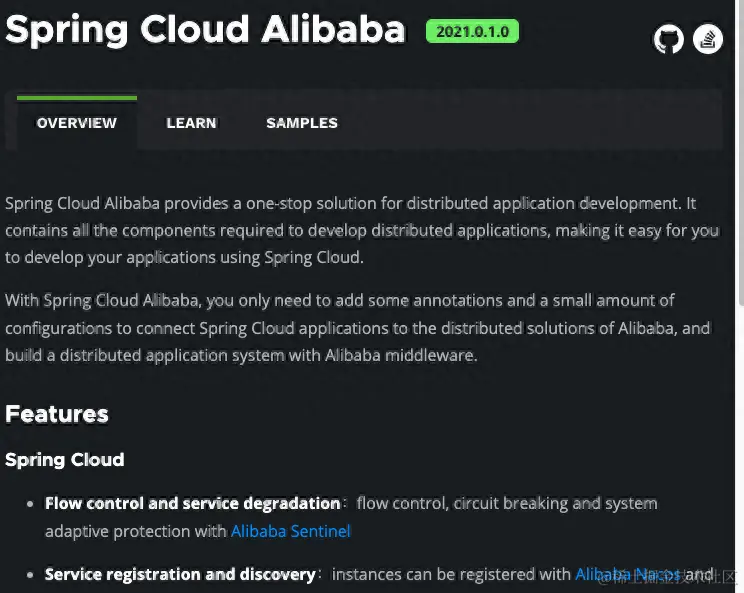Click the Features heading
The width and height of the screenshot is (744, 593).
(x=57, y=414)
